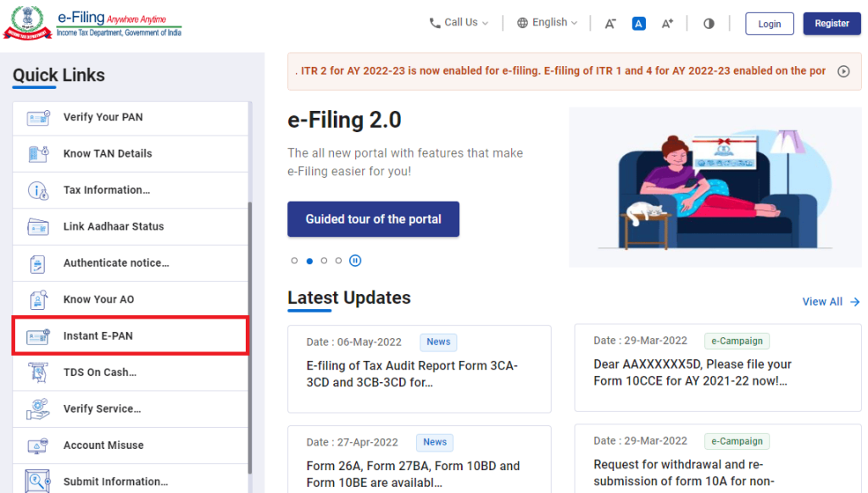Screen dimensions: 868x493
Task: Open the Form 10CCE for AY 2021-22 update
Action: [x=718, y=368]
